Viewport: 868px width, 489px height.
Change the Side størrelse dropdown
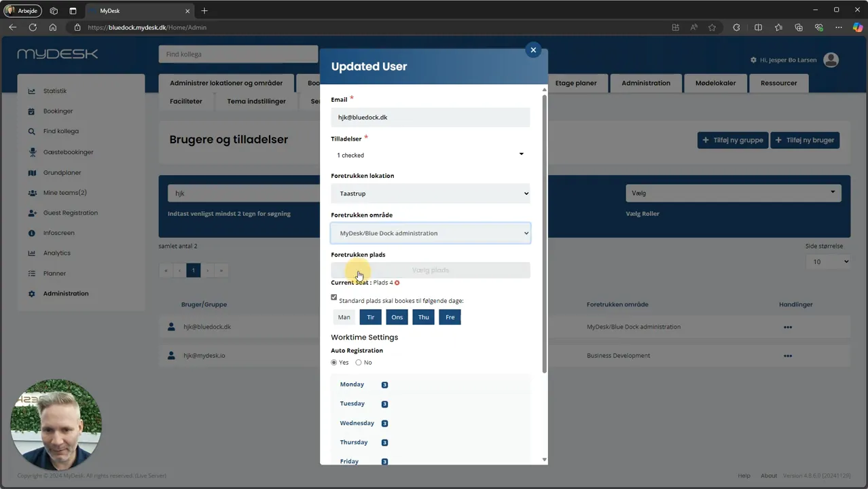click(829, 261)
